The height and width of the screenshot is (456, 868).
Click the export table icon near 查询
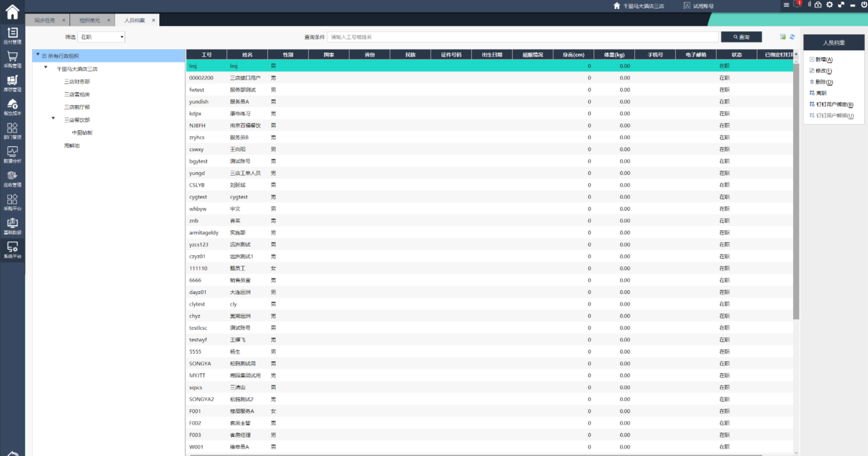click(783, 37)
